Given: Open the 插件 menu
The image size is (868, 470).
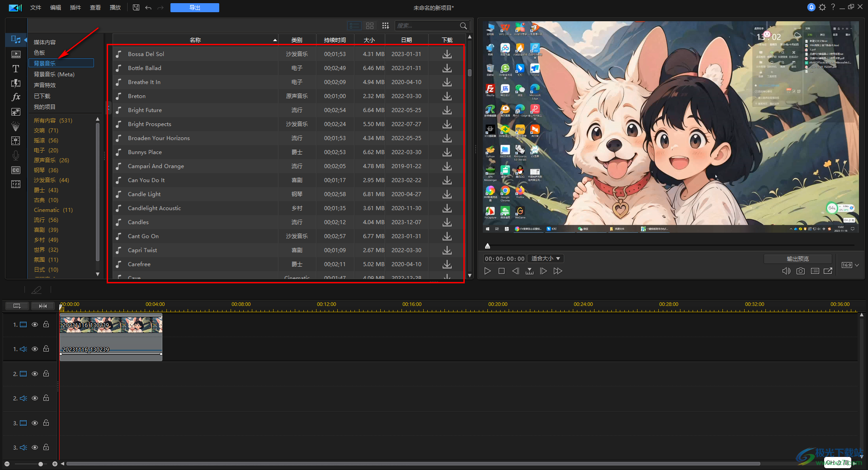Looking at the screenshot, I should pyautogui.click(x=75, y=8).
